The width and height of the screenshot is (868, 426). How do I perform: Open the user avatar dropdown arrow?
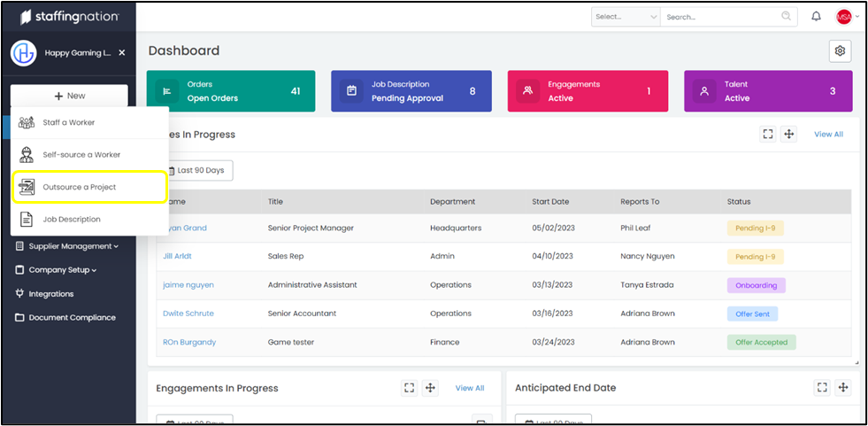[x=857, y=17]
